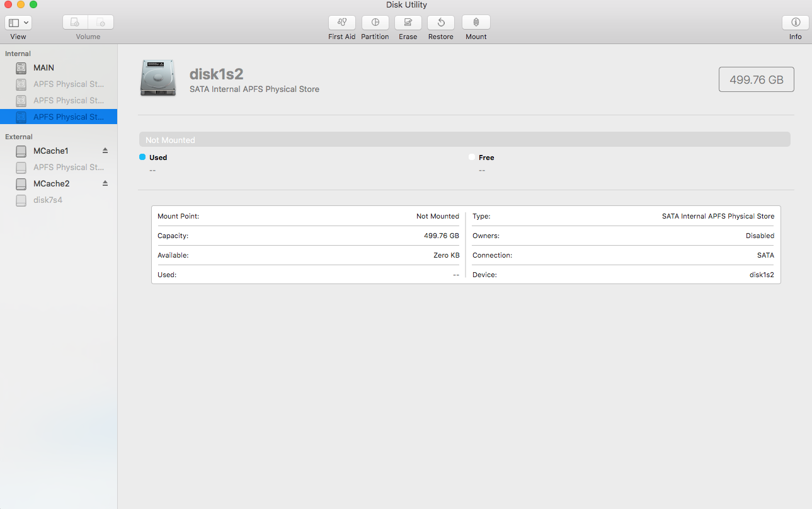Click the Available value Zero KB
The width and height of the screenshot is (812, 509).
pyautogui.click(x=447, y=255)
